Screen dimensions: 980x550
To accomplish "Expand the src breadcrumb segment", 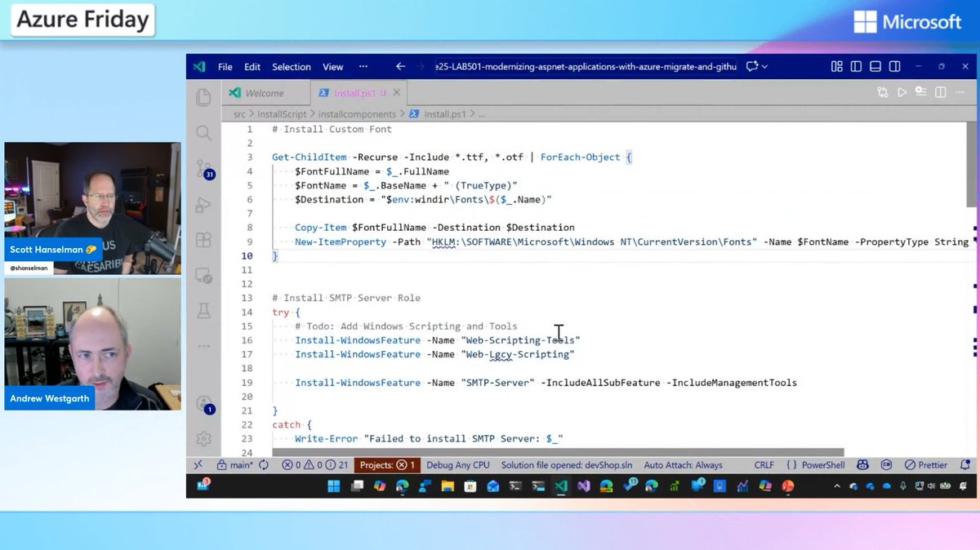I will (x=239, y=114).
